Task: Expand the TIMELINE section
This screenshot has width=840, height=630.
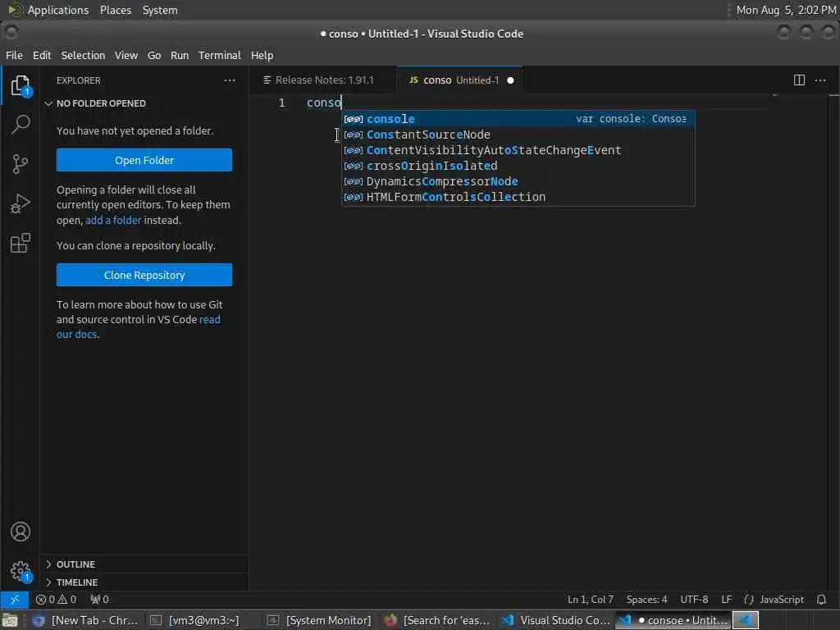Action: tap(144, 582)
